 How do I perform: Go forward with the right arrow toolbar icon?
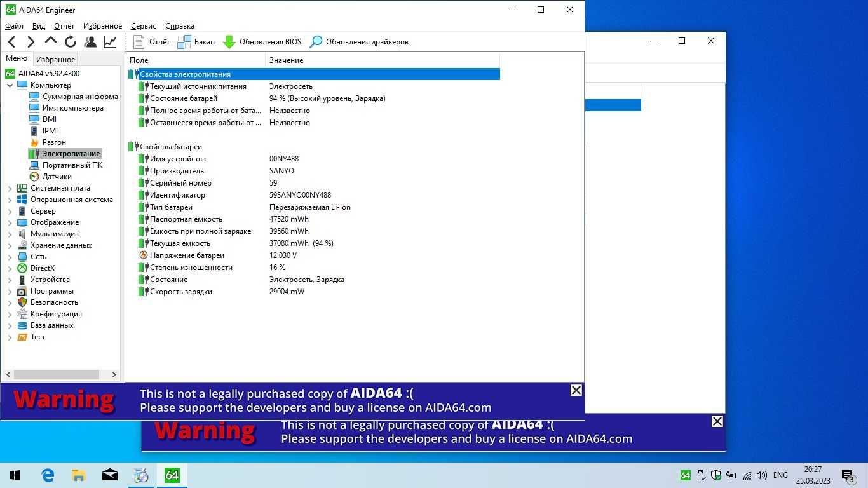pyautogui.click(x=31, y=42)
